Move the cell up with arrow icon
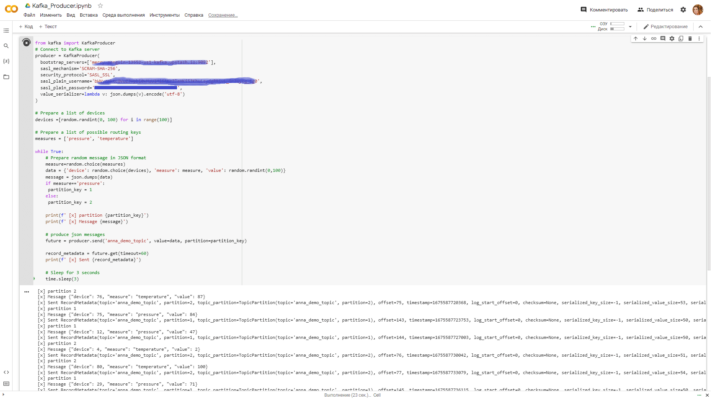The width and height of the screenshot is (711, 400). click(x=636, y=39)
